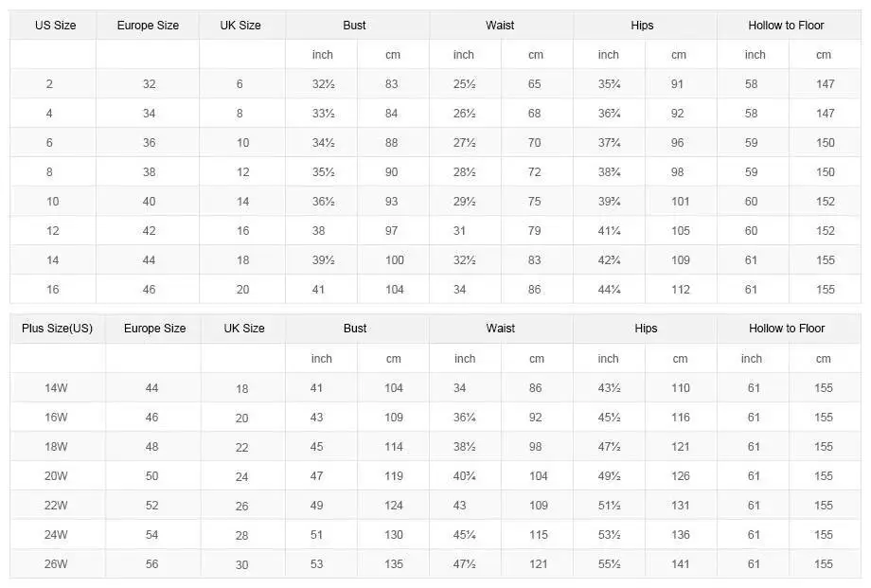Click the 83 cm bust value for US size 2
871x588 pixels.
tap(392, 84)
